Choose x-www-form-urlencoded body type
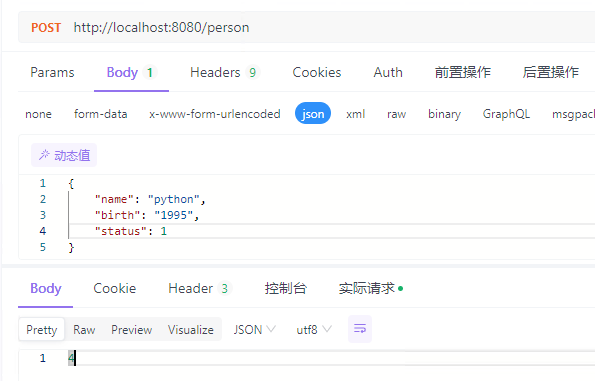This screenshot has width=595, height=381. click(215, 114)
